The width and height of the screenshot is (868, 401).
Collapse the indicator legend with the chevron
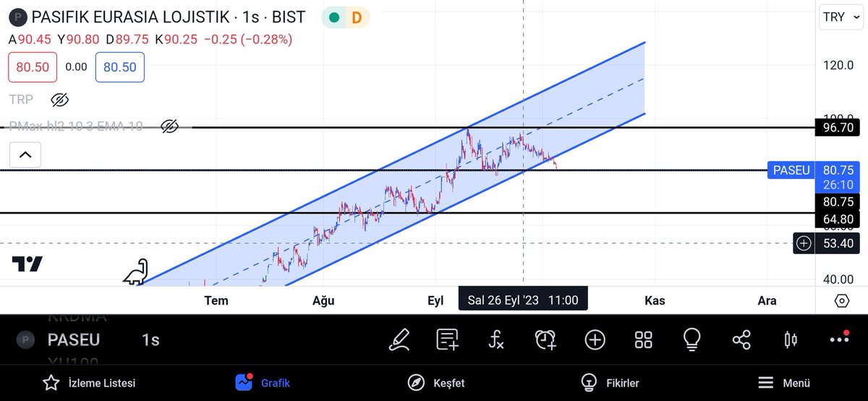(25, 154)
